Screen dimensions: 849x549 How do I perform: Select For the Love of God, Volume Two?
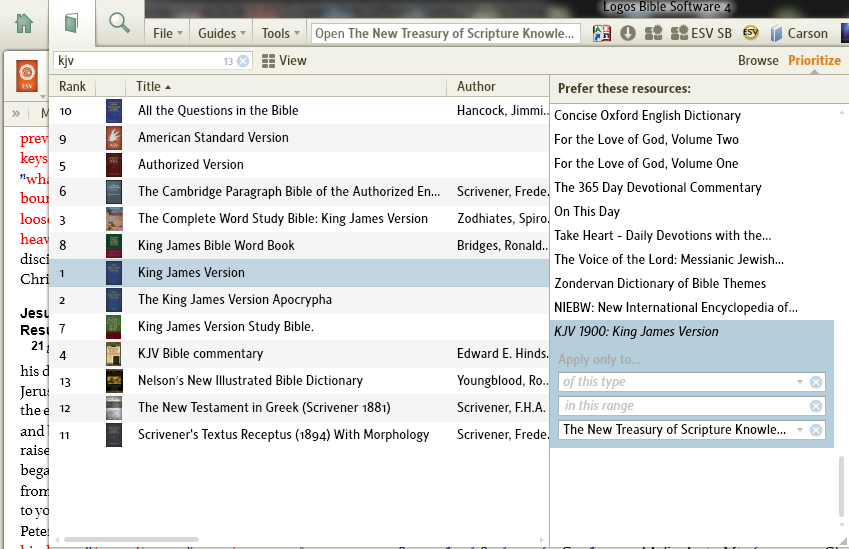point(646,140)
